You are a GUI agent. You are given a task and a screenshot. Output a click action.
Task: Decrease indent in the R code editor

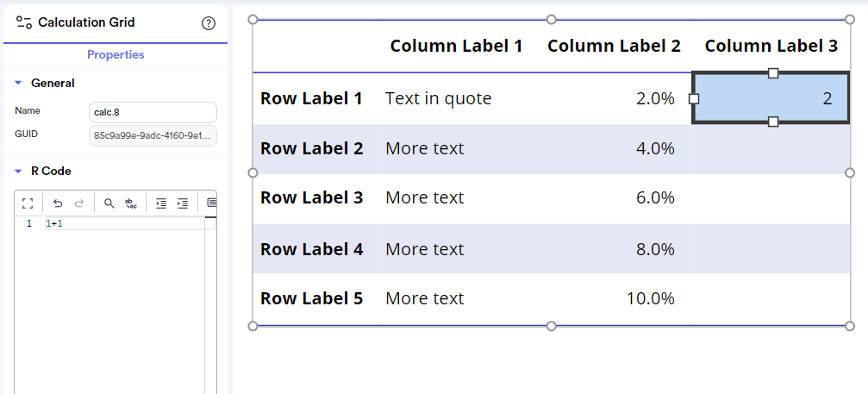coord(161,203)
